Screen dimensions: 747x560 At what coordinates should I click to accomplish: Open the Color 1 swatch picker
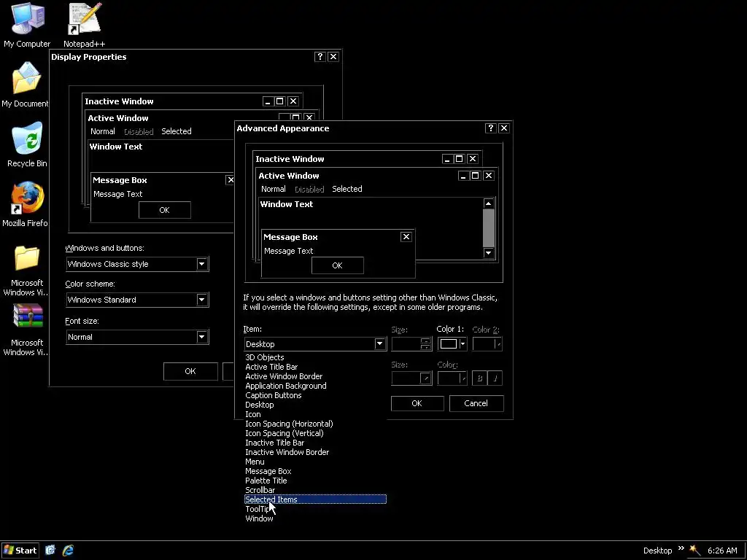pos(452,344)
